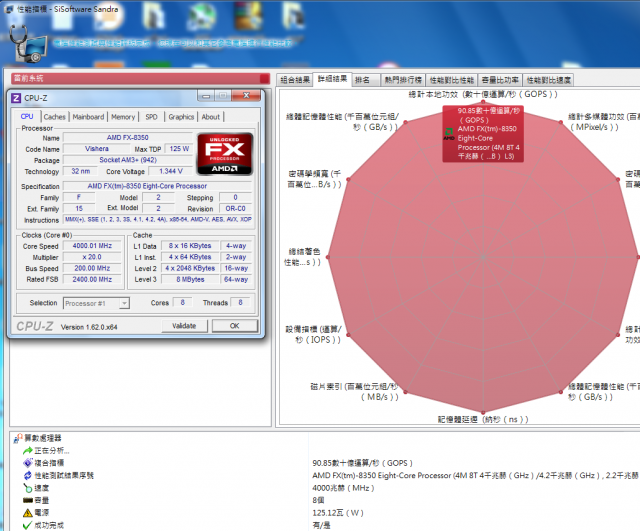
Task: Click the Rated FSB value 2400.00 MHz
Action: (x=92, y=279)
